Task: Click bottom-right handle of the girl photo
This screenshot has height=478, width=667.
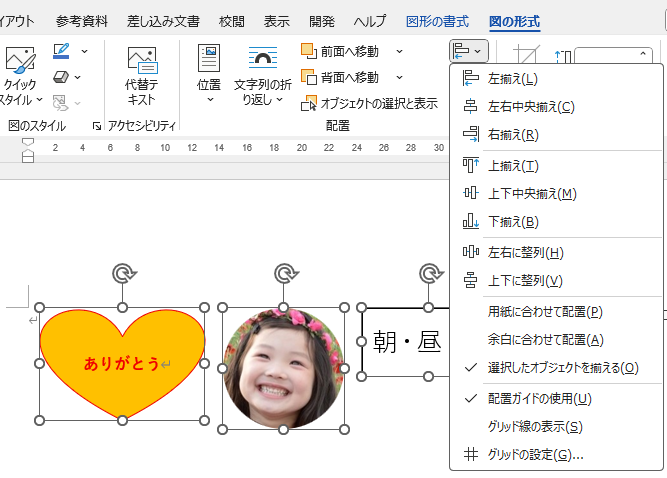Action: pos(345,430)
